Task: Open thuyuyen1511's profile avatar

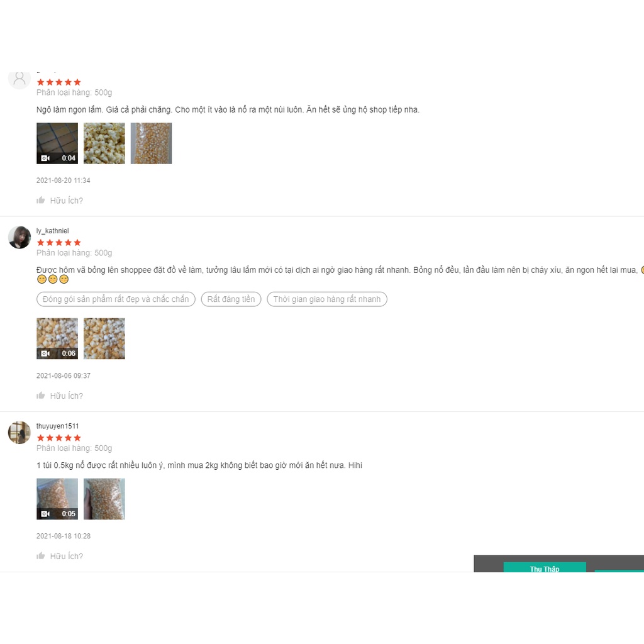Action: [19, 433]
